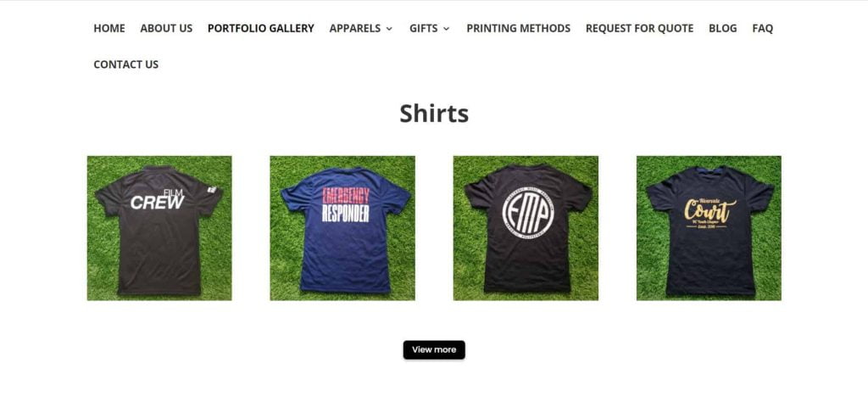Viewport: 868px width, 396px height.
Task: Open the Gifts menu item
Action: [x=424, y=28]
